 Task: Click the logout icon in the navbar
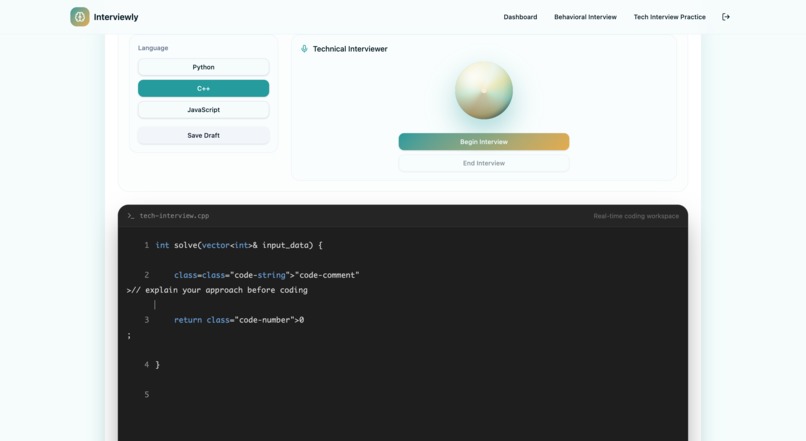726,17
